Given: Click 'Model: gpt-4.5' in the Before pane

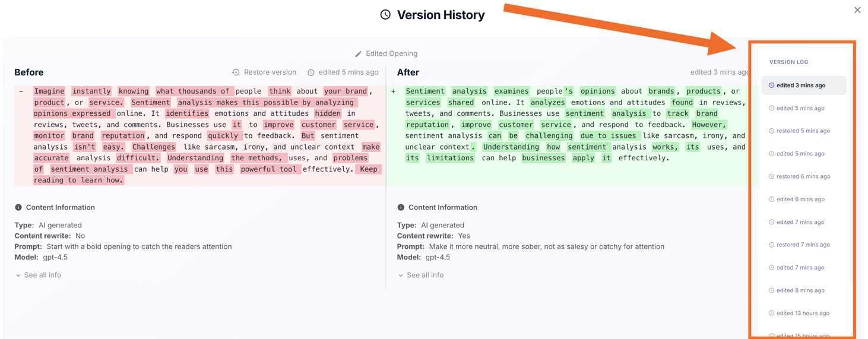Looking at the screenshot, I should pos(41,257).
